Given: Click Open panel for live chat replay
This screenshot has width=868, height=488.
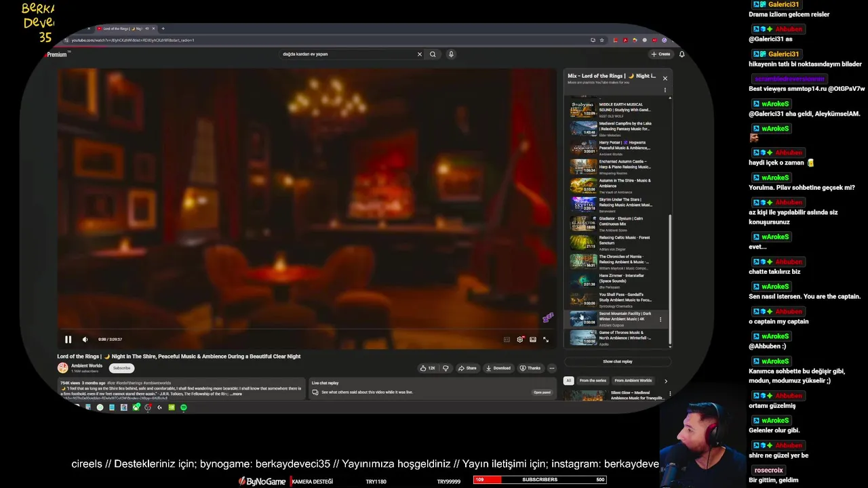Looking at the screenshot, I should 542,392.
